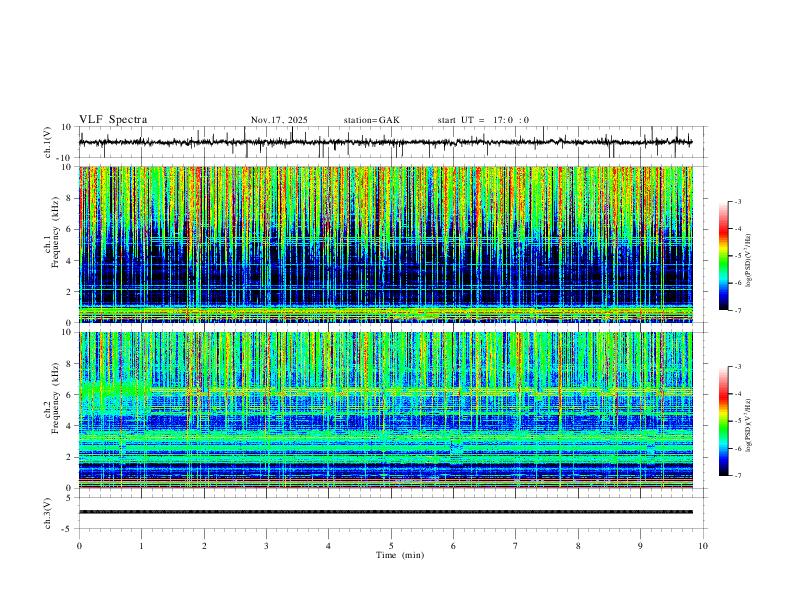Click the "station=GAK" header label
Viewport: 792px width, 612px height.
(372, 120)
